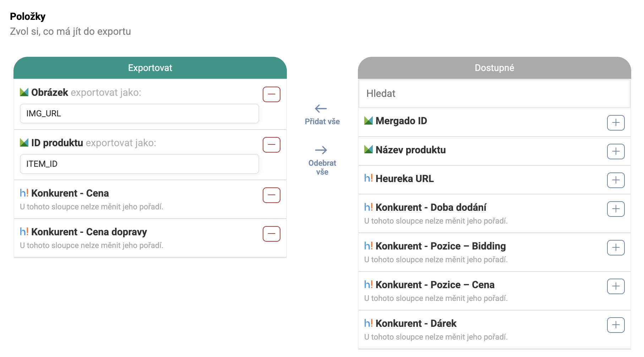644x357 pixels.
Task: Add Mergado ID to export
Action: pyautogui.click(x=616, y=123)
